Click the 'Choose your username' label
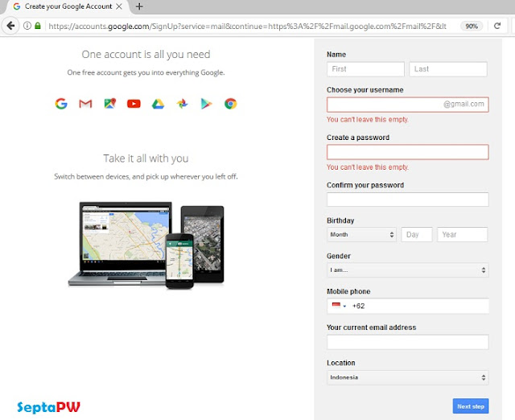The height and width of the screenshot is (420, 515). [365, 90]
